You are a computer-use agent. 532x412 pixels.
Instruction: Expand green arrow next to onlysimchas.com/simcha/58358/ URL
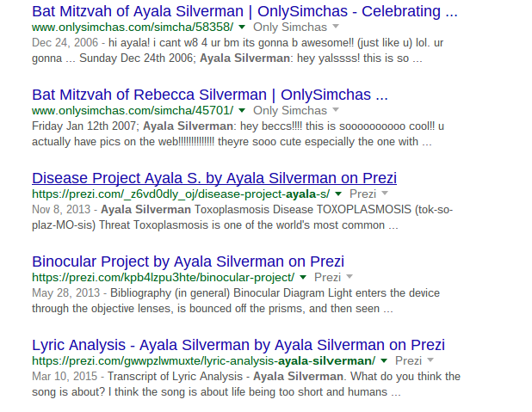(x=242, y=28)
